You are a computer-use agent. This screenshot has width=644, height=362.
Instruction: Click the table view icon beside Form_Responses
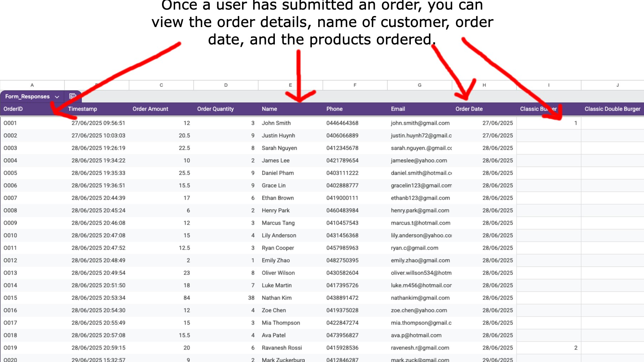click(x=73, y=96)
